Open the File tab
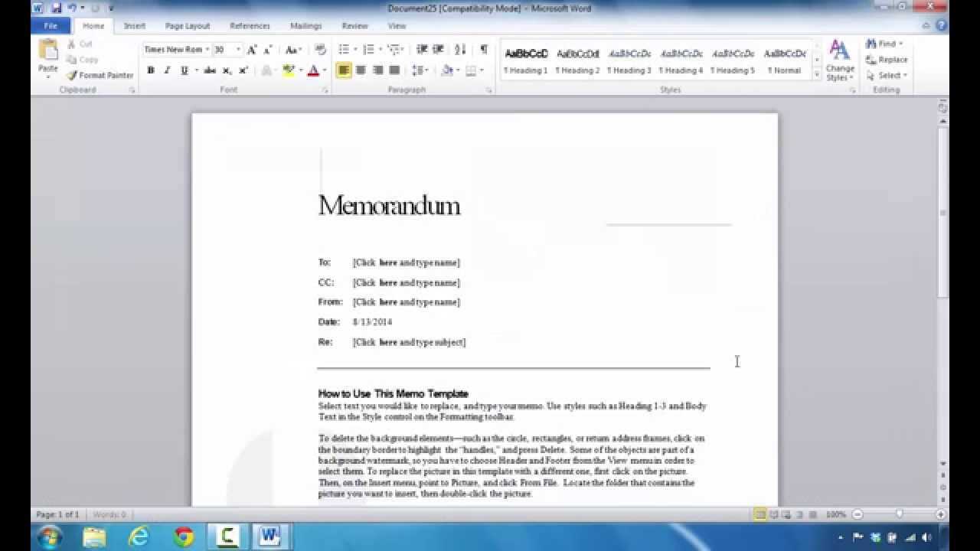The height and width of the screenshot is (551, 980). (51, 25)
